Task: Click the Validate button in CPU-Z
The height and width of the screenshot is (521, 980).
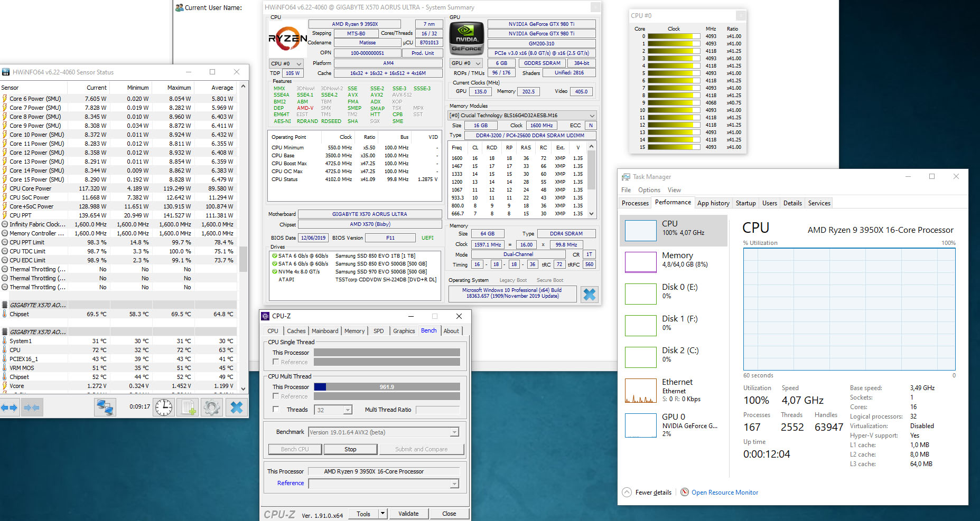Action: click(408, 514)
